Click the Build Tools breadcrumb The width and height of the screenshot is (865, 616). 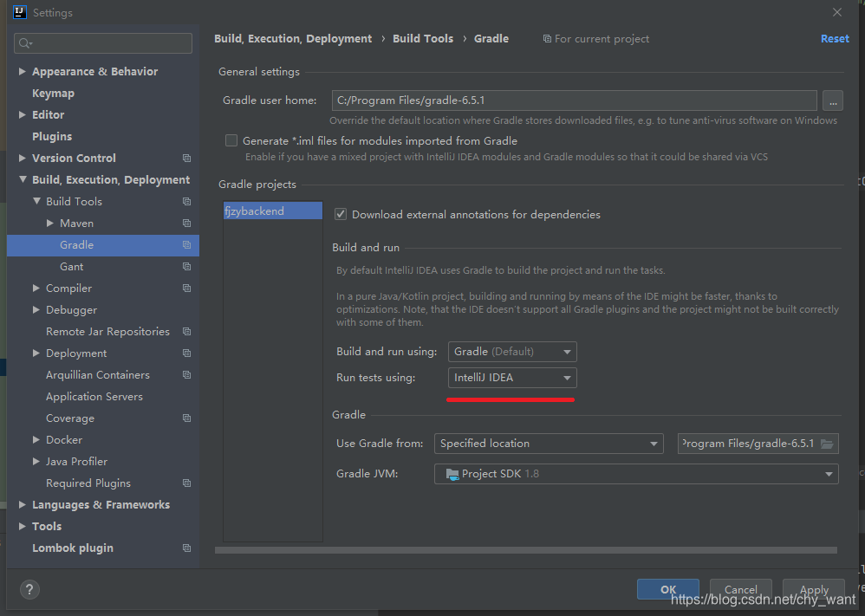click(423, 38)
